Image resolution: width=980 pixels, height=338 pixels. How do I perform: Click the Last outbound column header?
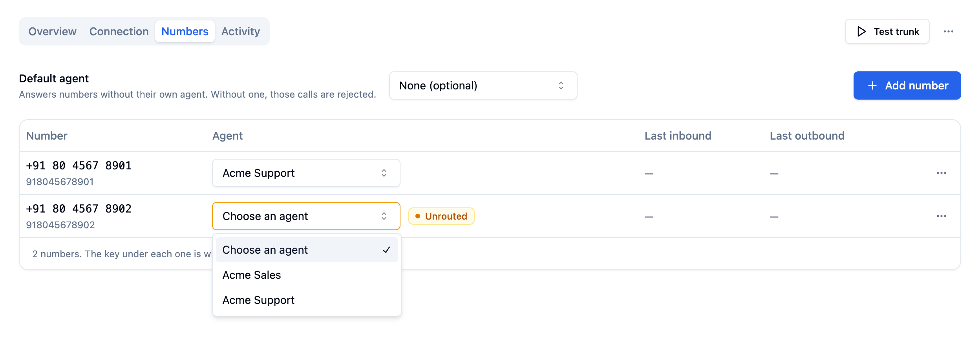tap(807, 136)
